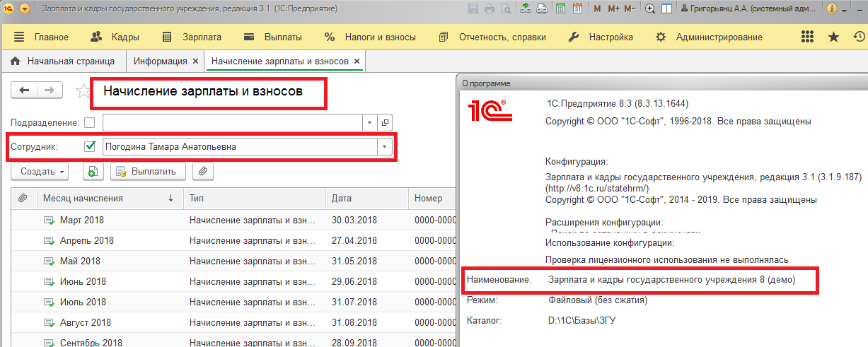Viewport: 868px width, 347px height.
Task: Click the Подразделение input field
Action: click(x=233, y=122)
